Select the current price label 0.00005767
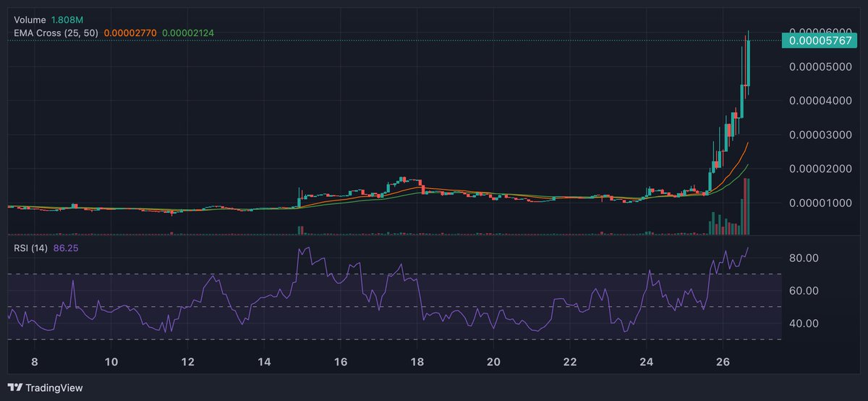868x401 pixels. pyautogui.click(x=821, y=41)
